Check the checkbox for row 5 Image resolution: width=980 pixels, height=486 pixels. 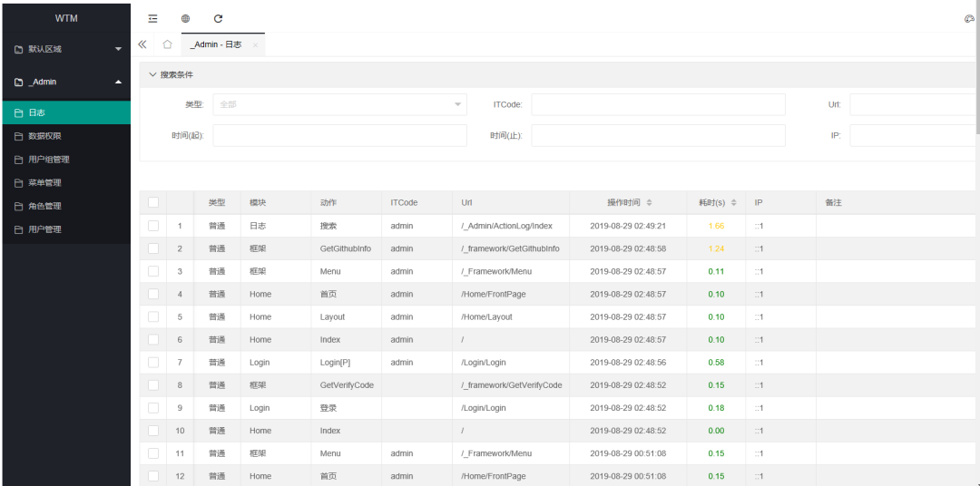pos(153,316)
